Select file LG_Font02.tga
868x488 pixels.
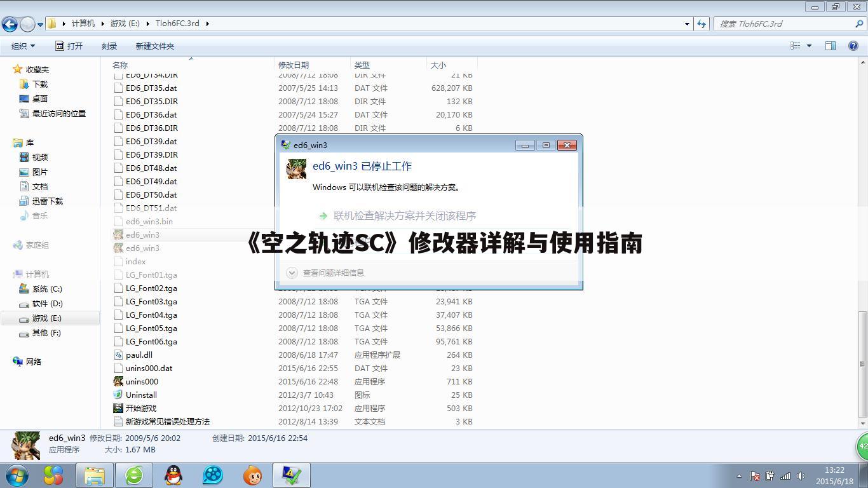pyautogui.click(x=151, y=288)
